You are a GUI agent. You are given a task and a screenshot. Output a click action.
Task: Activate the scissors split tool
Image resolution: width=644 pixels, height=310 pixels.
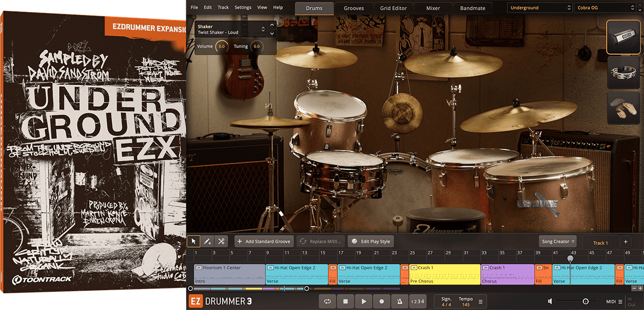click(x=221, y=241)
